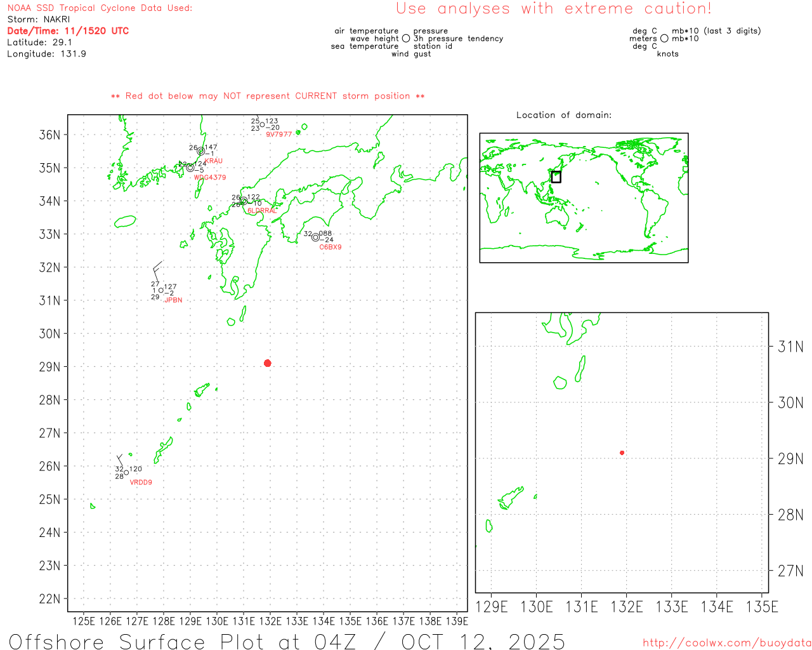Click the 129E label on zoomed map
Viewport: 812px width, 650px height.
pos(492,607)
